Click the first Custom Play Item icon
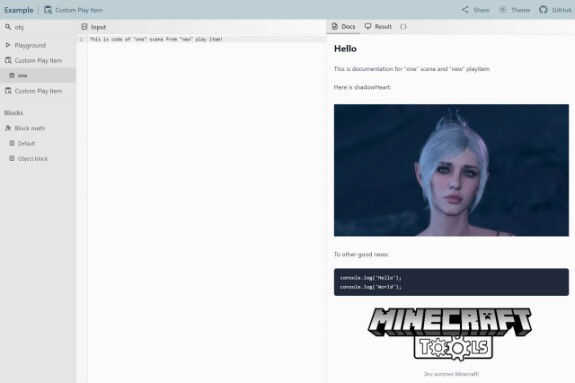Image resolution: width=575 pixels, height=383 pixels. [8, 60]
